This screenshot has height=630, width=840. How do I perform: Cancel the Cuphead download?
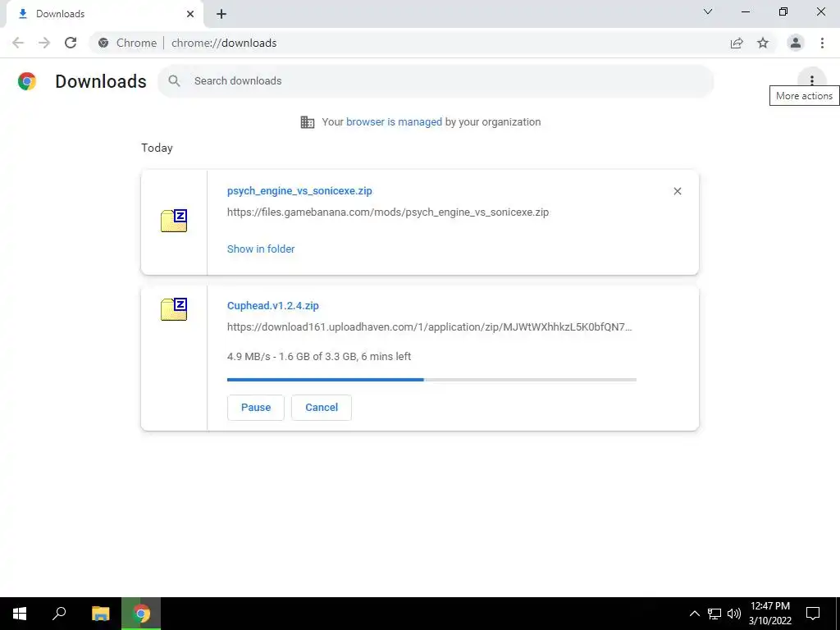pyautogui.click(x=322, y=408)
